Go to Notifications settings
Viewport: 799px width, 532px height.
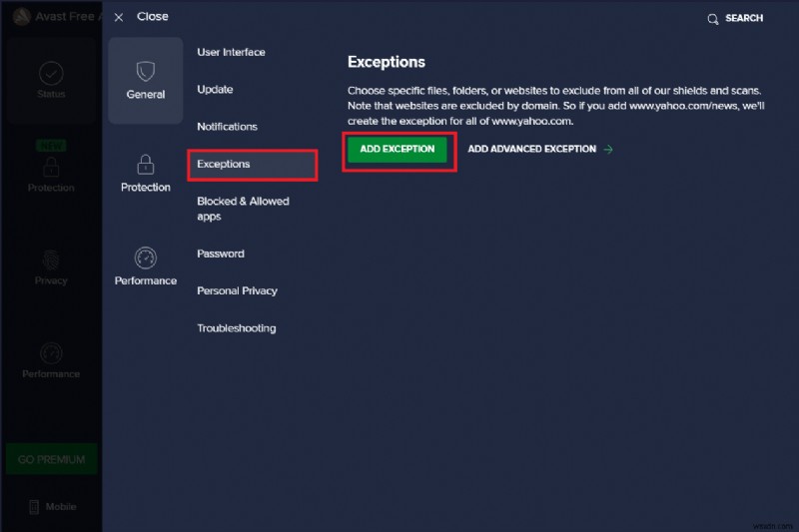(227, 127)
